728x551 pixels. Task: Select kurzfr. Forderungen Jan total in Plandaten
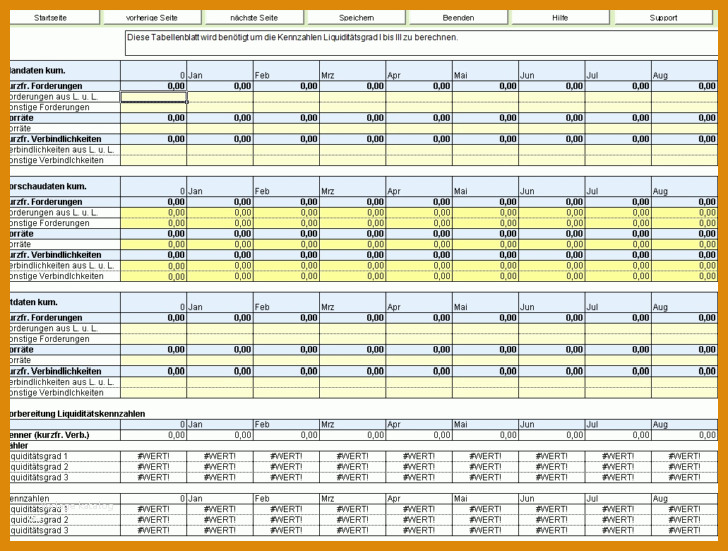[220, 86]
